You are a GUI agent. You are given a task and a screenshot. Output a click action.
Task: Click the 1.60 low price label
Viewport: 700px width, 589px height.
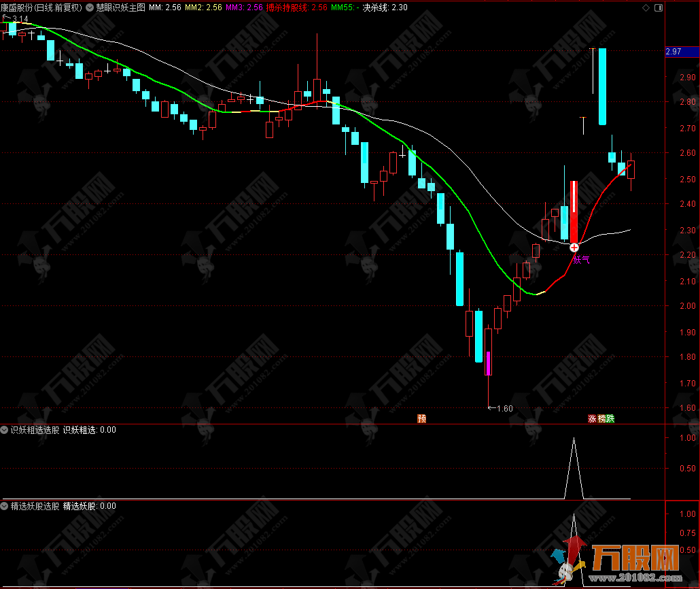505,409
